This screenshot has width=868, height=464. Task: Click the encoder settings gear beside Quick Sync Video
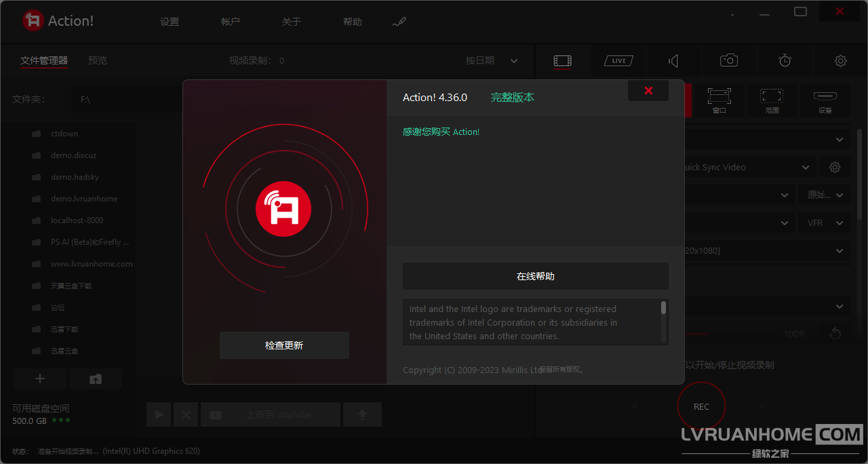[835, 168]
